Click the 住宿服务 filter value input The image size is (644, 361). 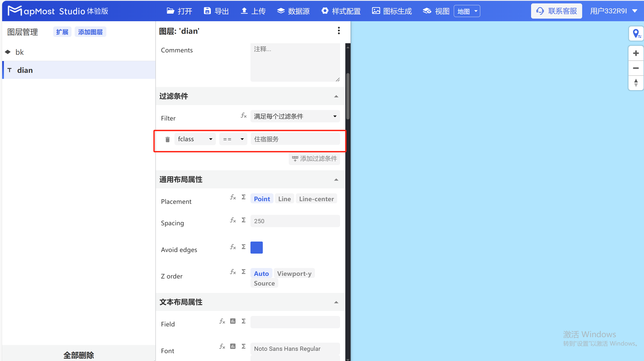point(295,139)
